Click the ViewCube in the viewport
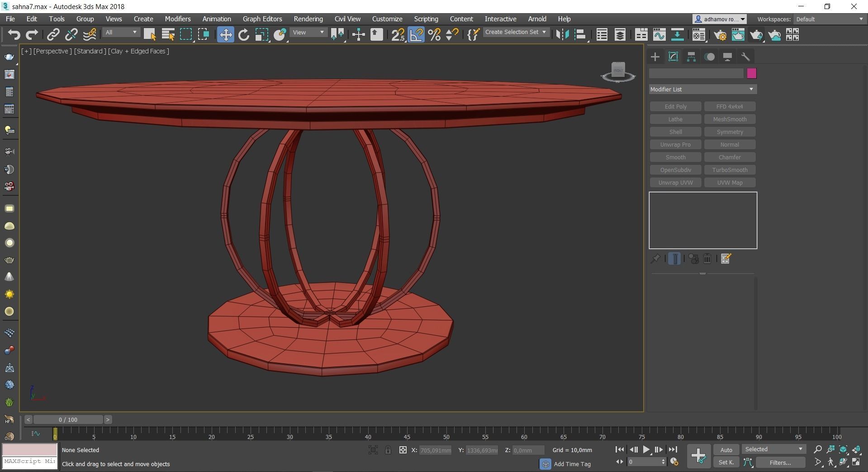This screenshot has width=868, height=472. [618, 72]
